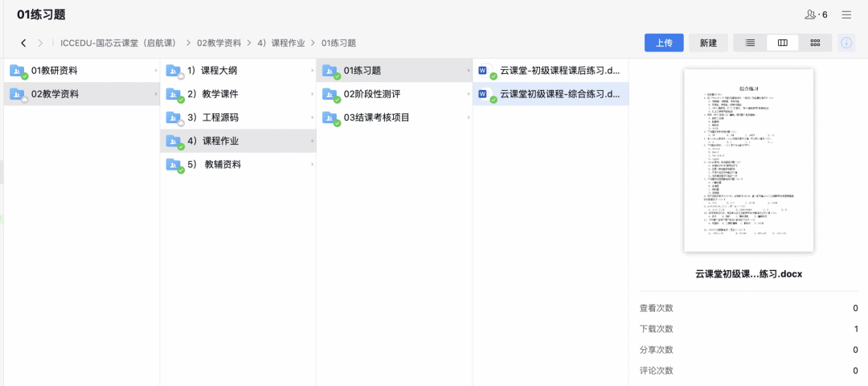
Task: Click the back navigation arrow
Action: point(23,43)
